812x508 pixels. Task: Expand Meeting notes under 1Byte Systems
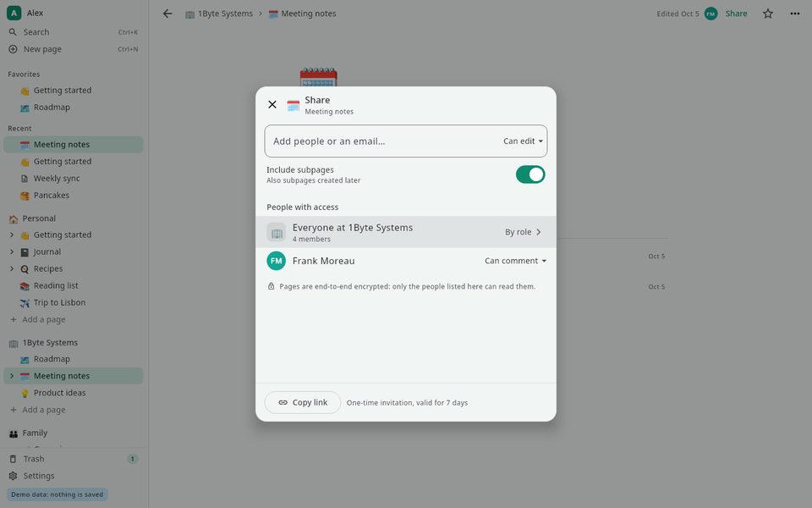tap(12, 376)
